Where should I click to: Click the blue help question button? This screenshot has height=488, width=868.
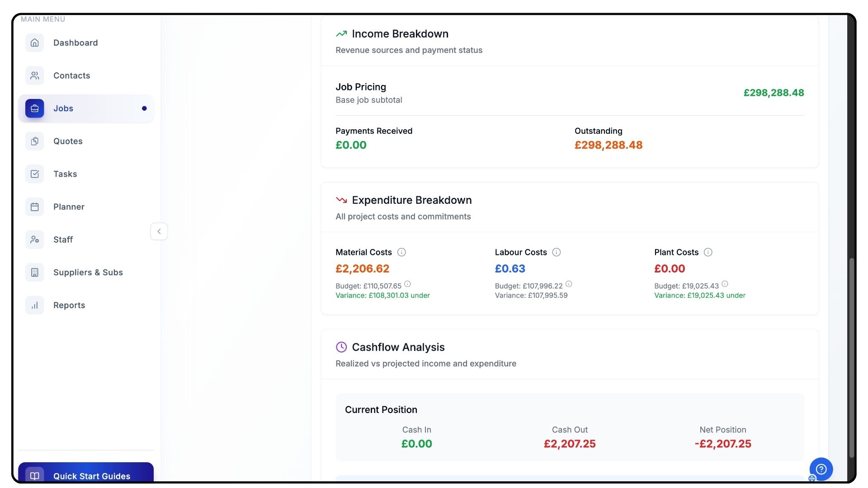821,469
